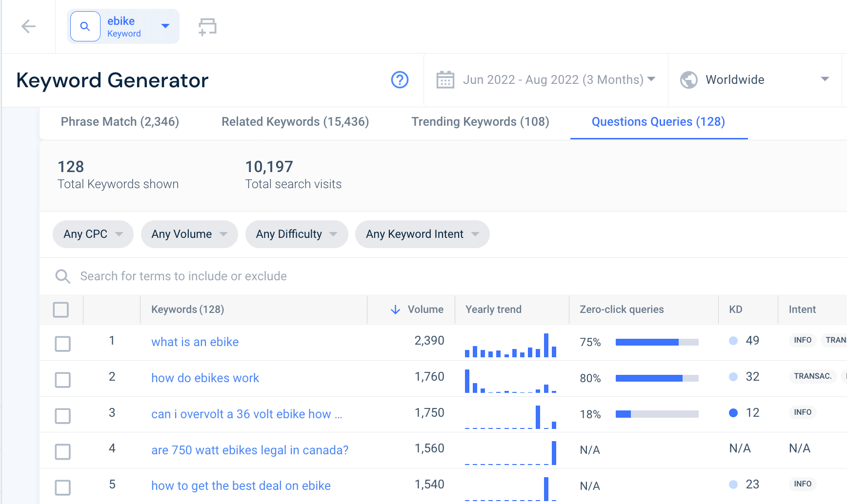
Task: Click the add-to-project icon beside the keyword selector
Action: coord(207,26)
